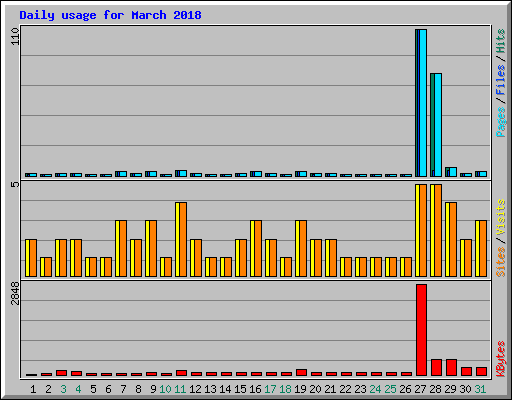Click the red KBytes bar for day 31
Image resolution: width=512 pixels, height=400 pixels.
click(x=481, y=371)
